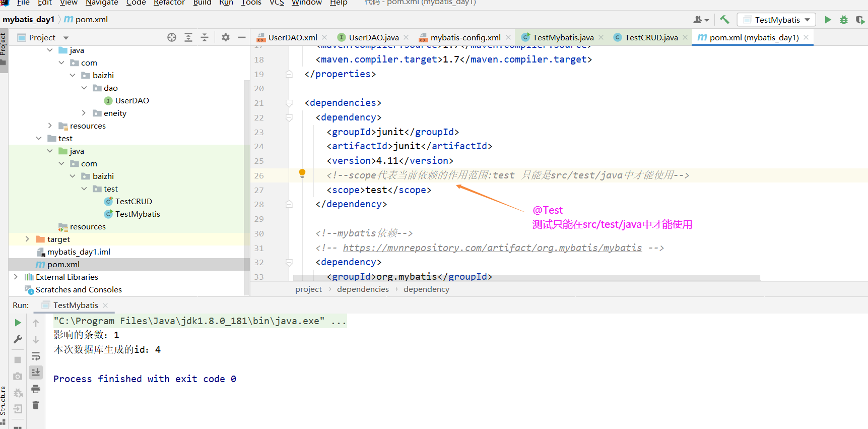The height and width of the screenshot is (429, 868).
Task: Open the VCS menu
Action: pos(277,3)
